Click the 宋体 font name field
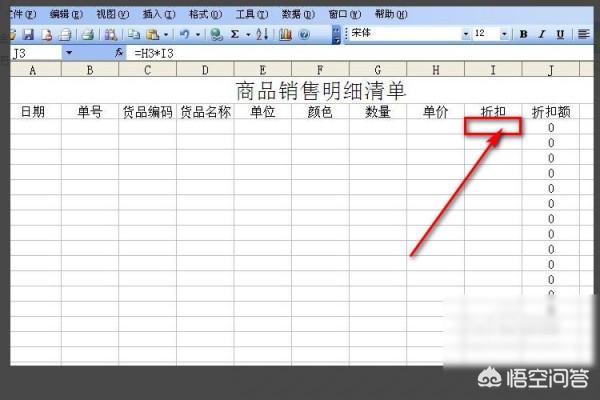Image resolution: width=600 pixels, height=400 pixels. click(405, 34)
